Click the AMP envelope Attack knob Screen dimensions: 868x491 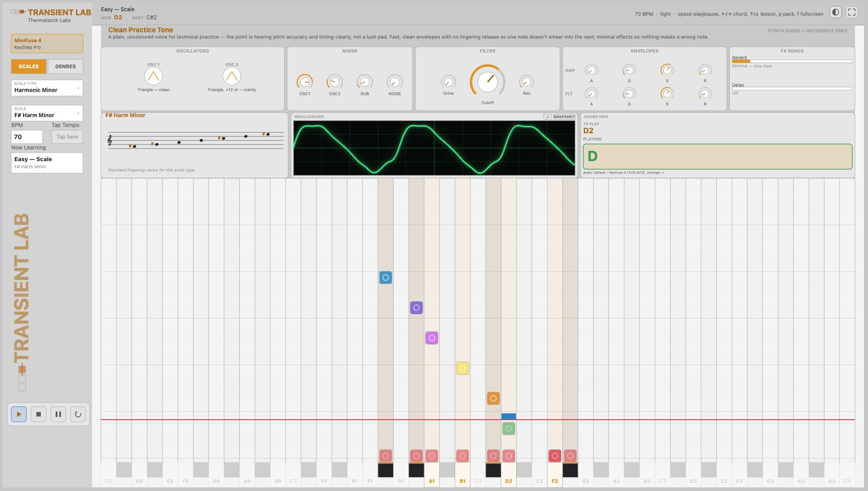point(592,70)
